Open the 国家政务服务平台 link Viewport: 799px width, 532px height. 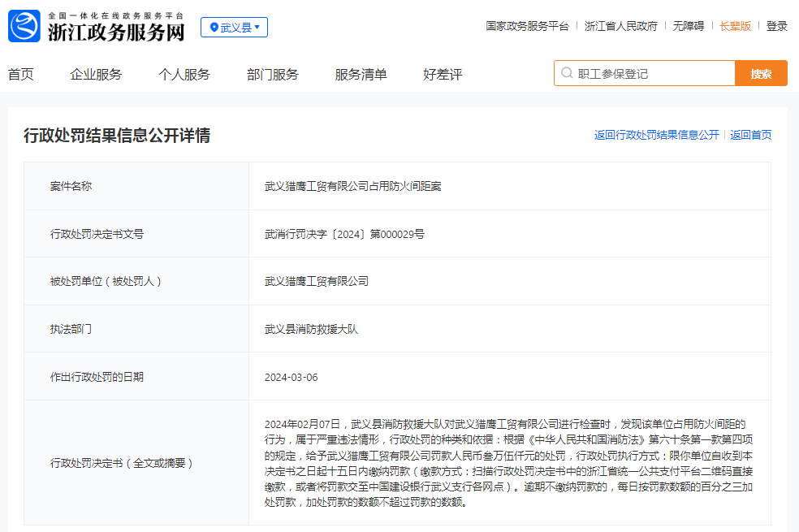point(527,26)
